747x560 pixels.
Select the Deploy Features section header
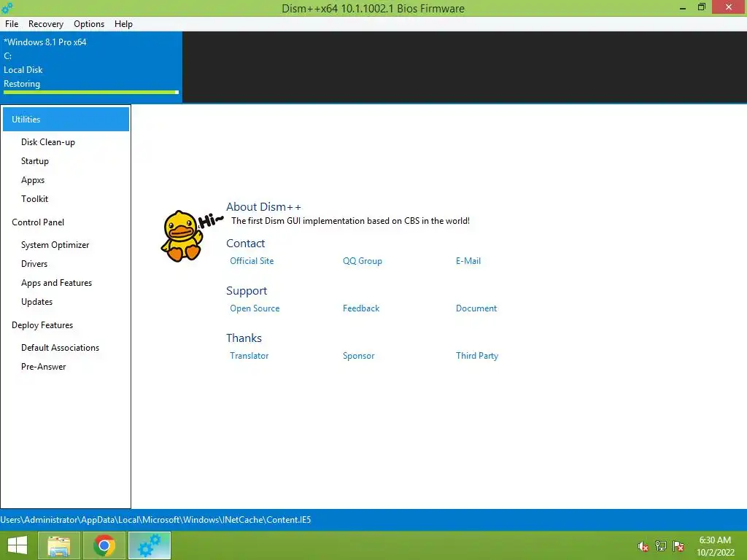42,324
